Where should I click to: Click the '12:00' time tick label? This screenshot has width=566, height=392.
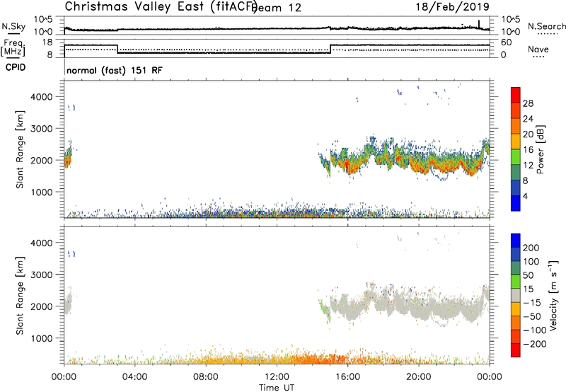(277, 377)
